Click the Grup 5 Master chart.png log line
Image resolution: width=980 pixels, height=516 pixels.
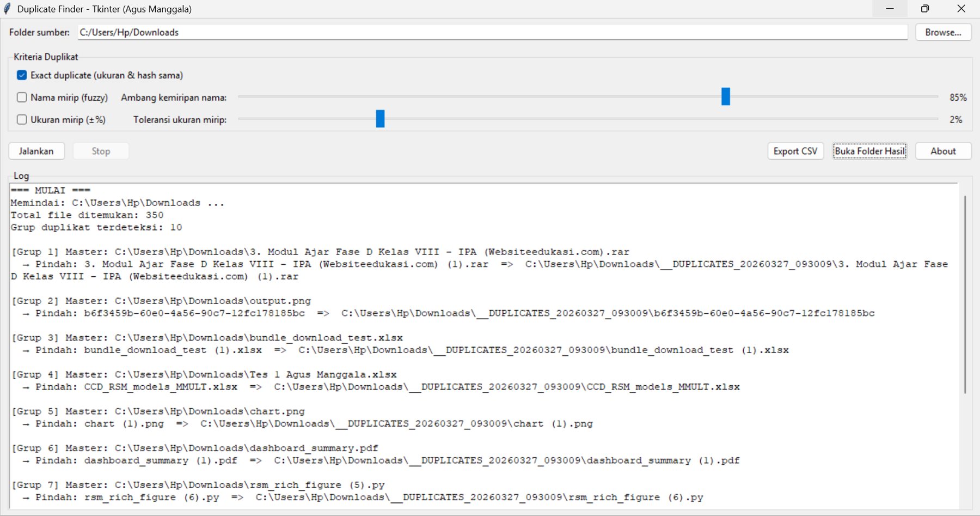point(158,411)
